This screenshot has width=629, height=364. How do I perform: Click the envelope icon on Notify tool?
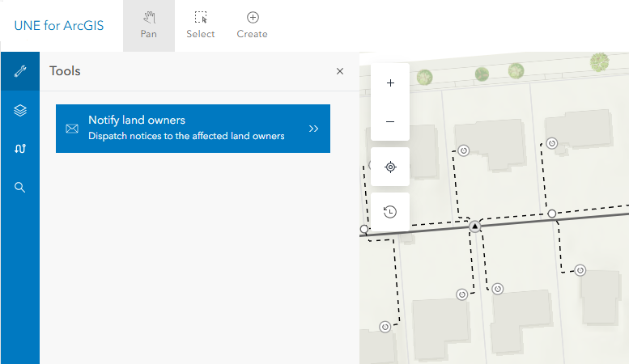[72, 129]
